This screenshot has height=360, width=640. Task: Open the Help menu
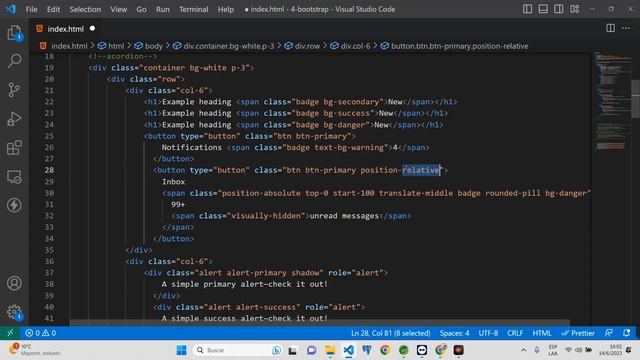point(226,9)
